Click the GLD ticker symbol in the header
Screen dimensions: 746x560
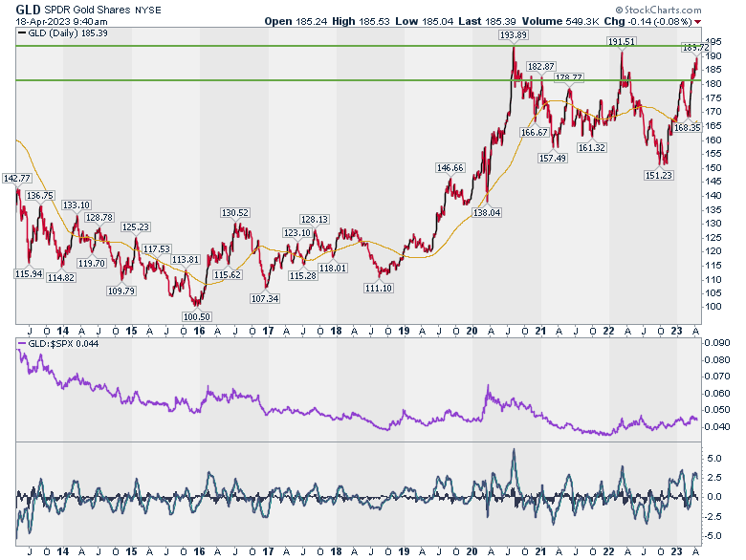pos(28,10)
